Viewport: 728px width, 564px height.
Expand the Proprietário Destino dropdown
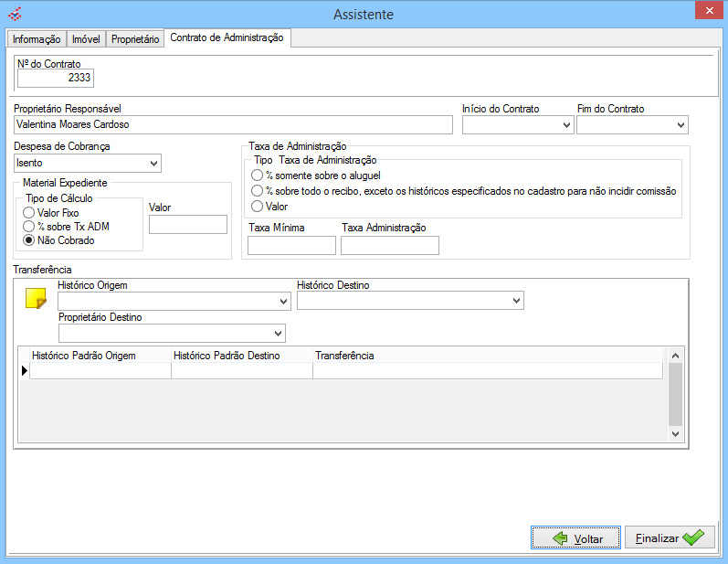coord(278,333)
